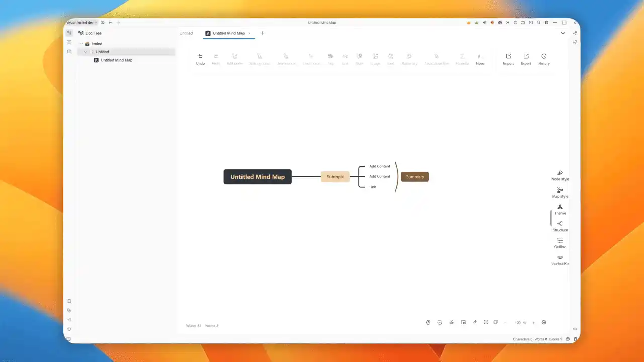This screenshot has width=644, height=362.
Task: Add a Child node from toolbar
Action: click(x=311, y=59)
